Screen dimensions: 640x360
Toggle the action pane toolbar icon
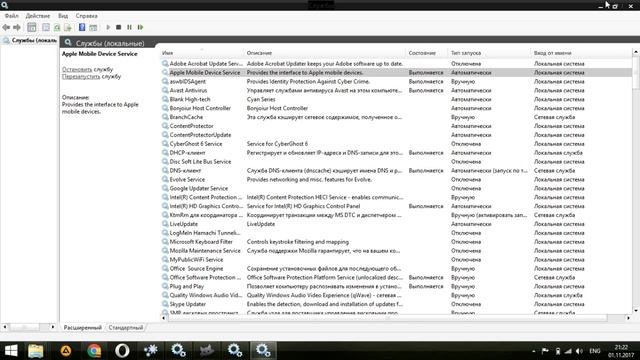93,27
